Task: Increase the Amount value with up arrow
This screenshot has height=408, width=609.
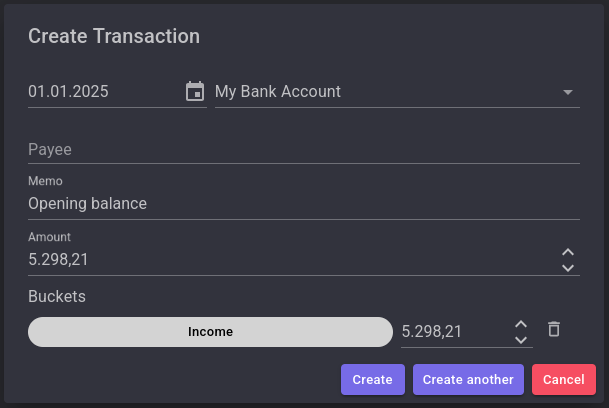Action: pyautogui.click(x=568, y=252)
